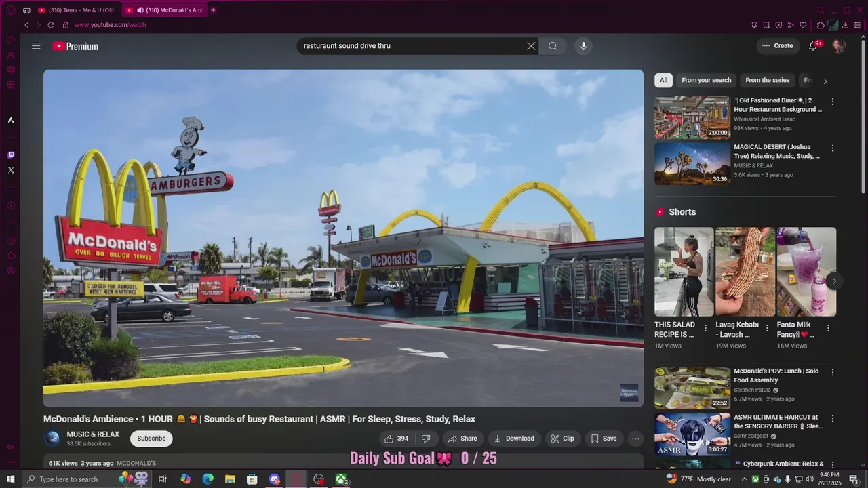This screenshot has width=868, height=488.
Task: Go back with the browser back arrow
Action: coord(26,25)
